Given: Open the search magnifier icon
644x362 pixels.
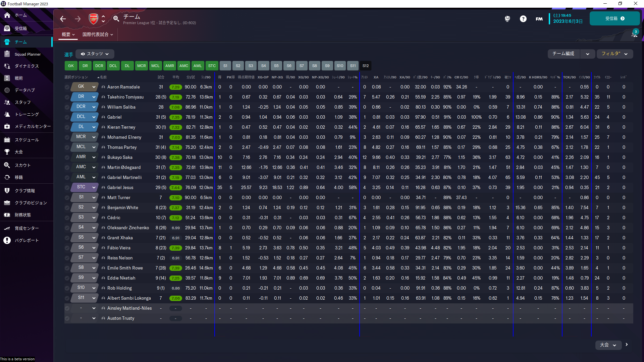Looking at the screenshot, I should click(x=116, y=19).
